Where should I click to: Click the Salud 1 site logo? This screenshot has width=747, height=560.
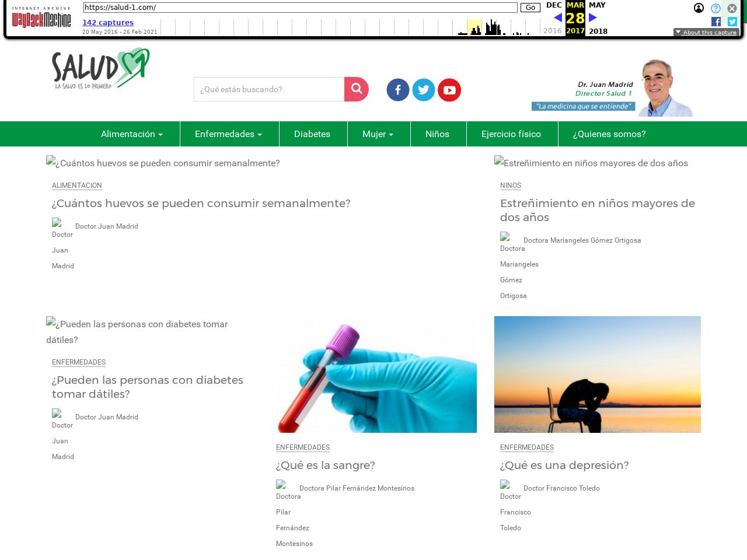coord(101,69)
